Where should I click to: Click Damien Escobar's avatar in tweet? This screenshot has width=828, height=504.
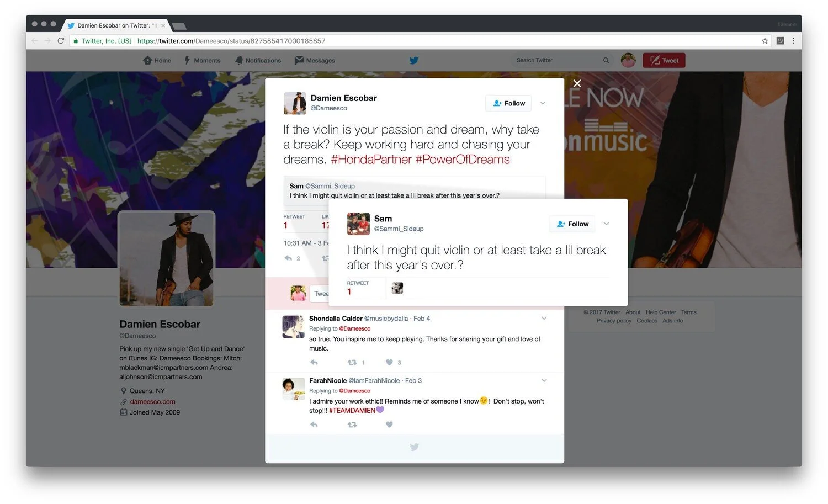295,103
